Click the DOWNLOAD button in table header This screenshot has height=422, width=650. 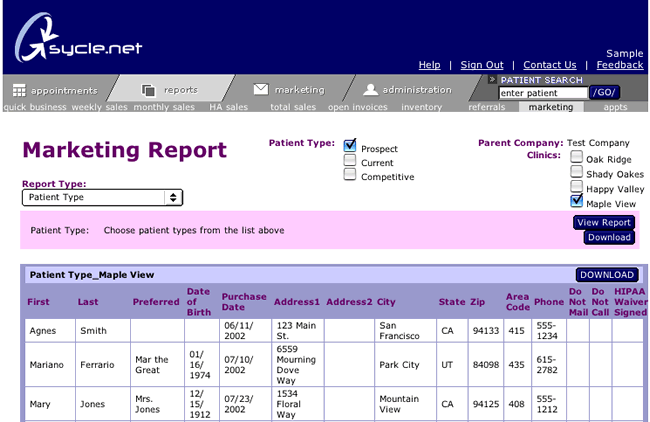click(607, 275)
